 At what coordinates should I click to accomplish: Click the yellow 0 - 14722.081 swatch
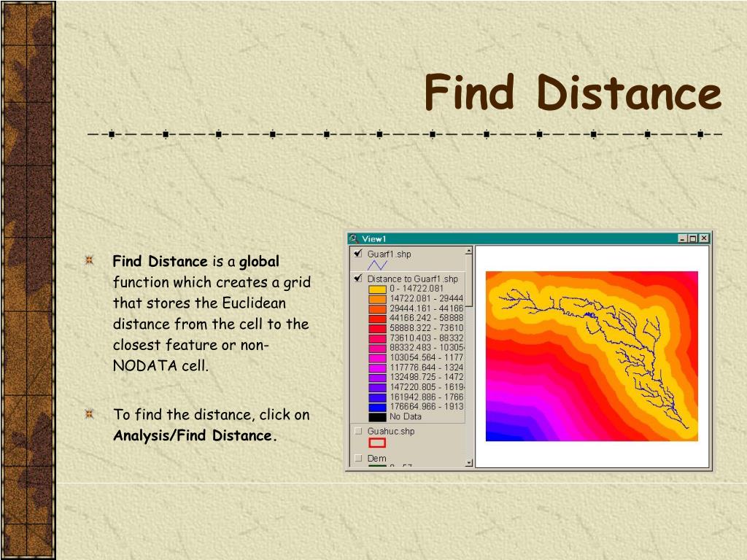pos(377,289)
